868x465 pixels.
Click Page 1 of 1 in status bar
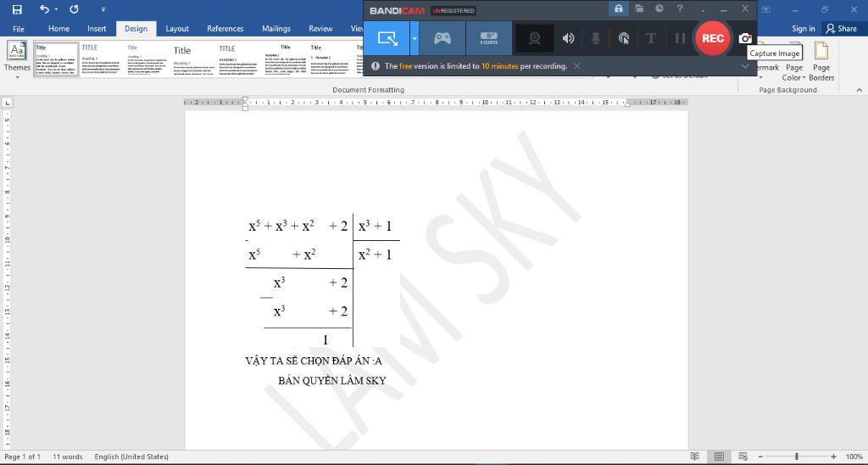pyautogui.click(x=23, y=457)
